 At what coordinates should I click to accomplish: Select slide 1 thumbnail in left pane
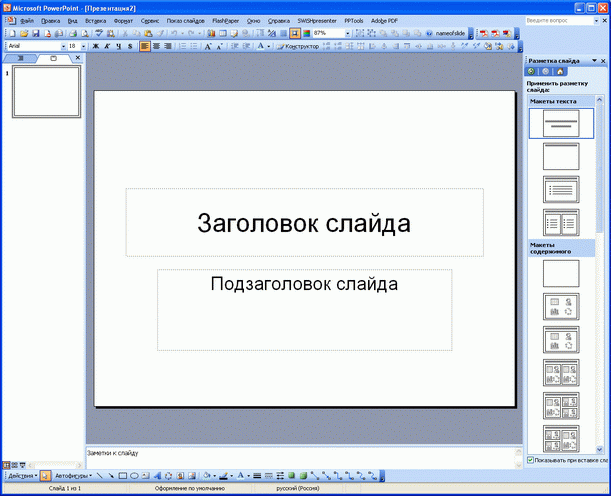(x=46, y=92)
